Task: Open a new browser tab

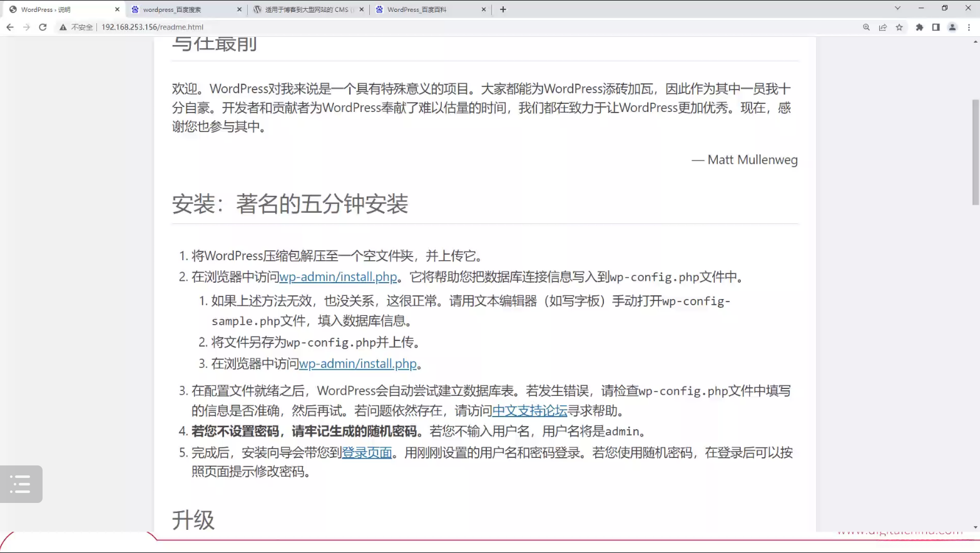Action: click(x=503, y=9)
